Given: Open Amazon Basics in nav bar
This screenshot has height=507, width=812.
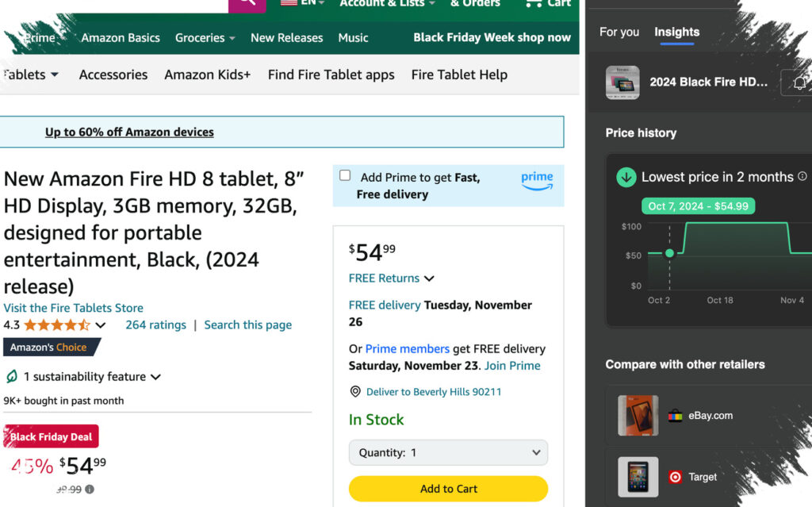Looking at the screenshot, I should coord(121,38).
